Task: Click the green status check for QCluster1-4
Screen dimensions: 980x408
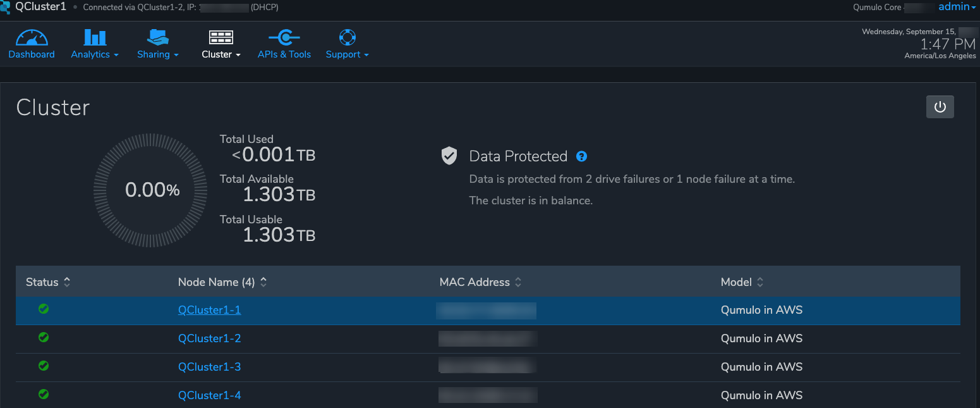Action: coord(44,394)
